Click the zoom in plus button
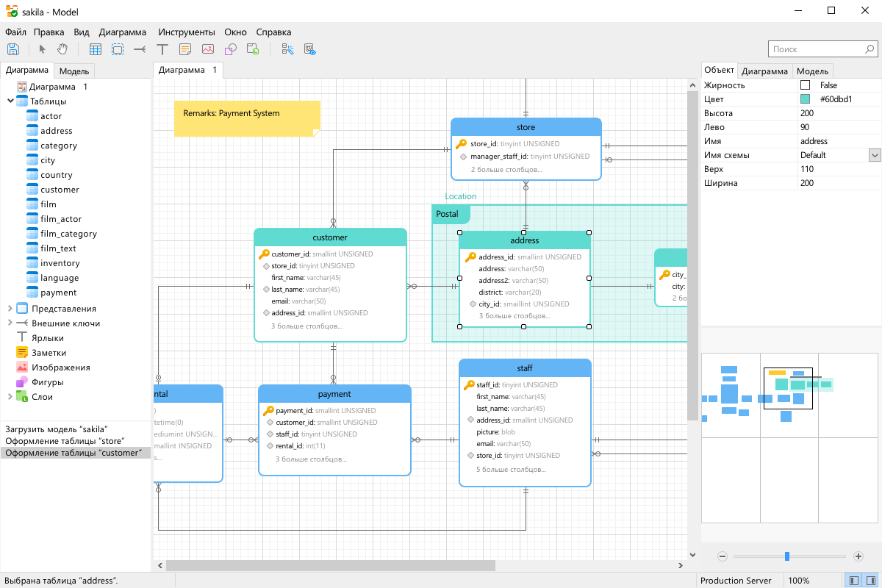 click(858, 556)
